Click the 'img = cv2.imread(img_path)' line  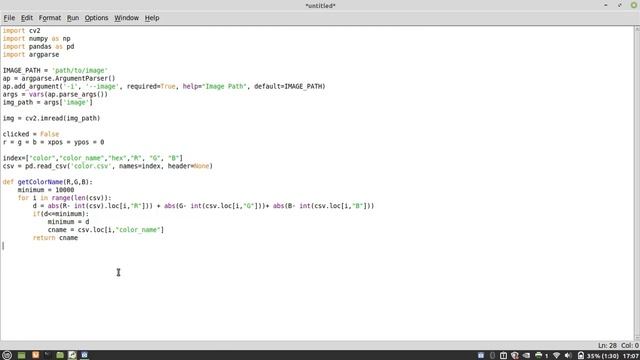(51, 118)
